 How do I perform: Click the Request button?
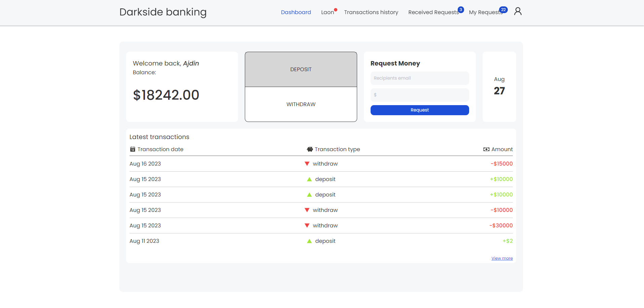419,110
